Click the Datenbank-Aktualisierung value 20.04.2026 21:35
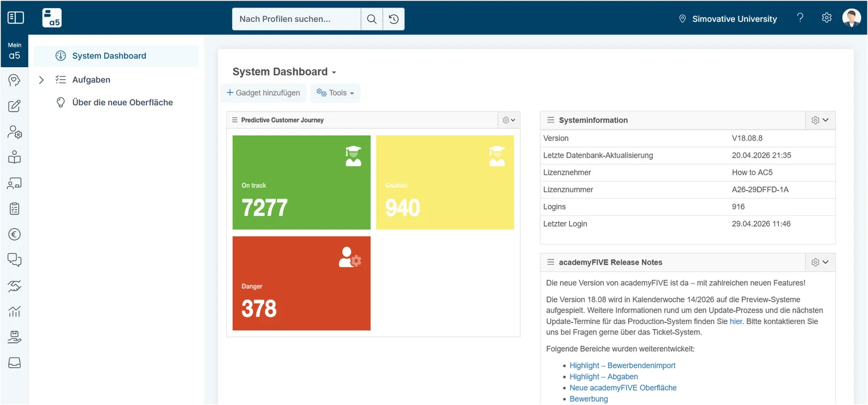868x405 pixels. pos(761,156)
